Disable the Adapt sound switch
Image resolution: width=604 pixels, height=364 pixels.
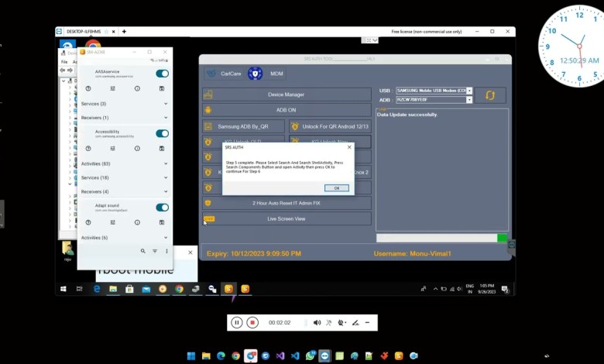coord(162,208)
